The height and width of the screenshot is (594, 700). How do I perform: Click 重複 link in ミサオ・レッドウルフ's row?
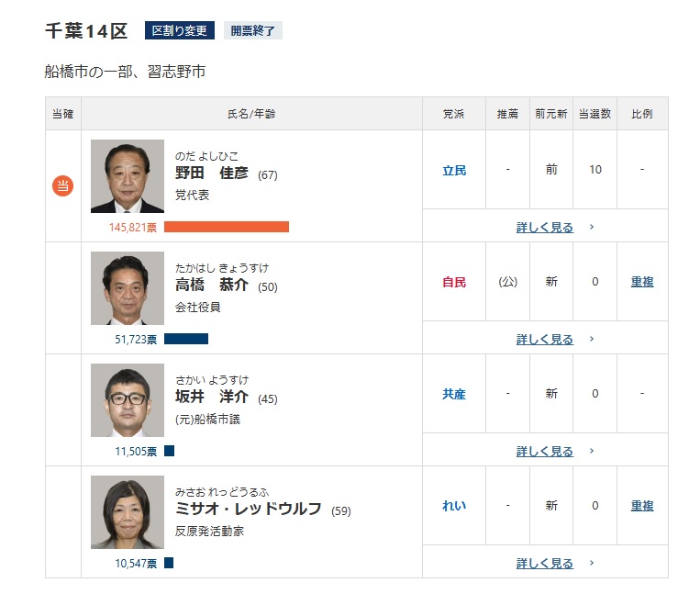(642, 506)
